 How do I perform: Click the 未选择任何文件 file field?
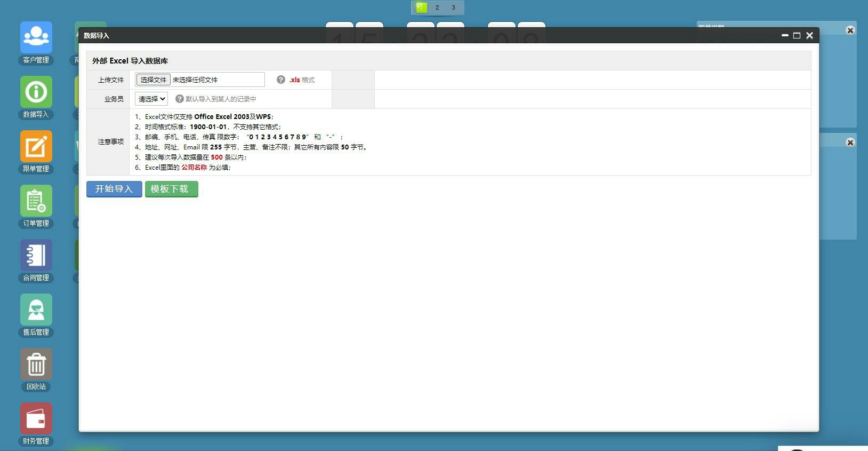[200, 80]
